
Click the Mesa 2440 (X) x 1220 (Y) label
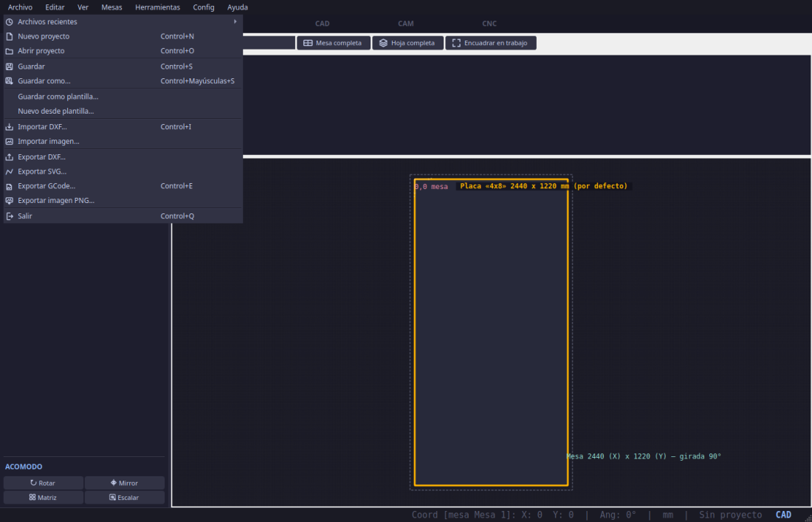click(644, 456)
